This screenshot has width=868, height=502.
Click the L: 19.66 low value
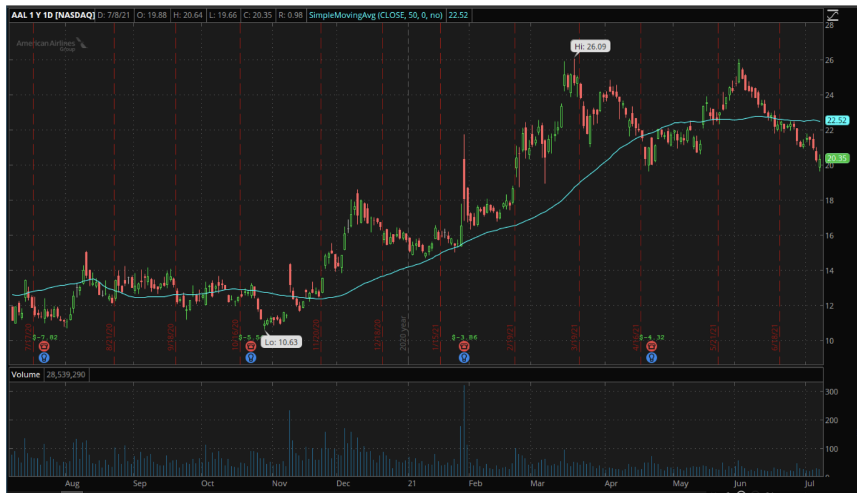click(x=223, y=15)
